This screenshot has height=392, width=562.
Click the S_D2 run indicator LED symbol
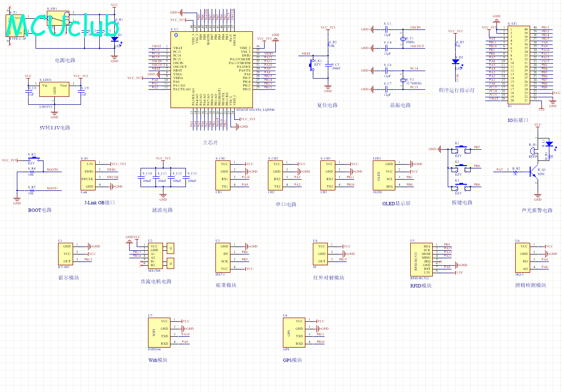pyautogui.click(x=455, y=61)
